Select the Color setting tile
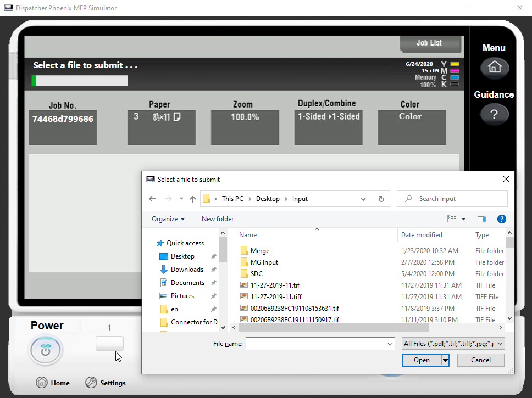This screenshot has width=532, height=398. [x=412, y=127]
